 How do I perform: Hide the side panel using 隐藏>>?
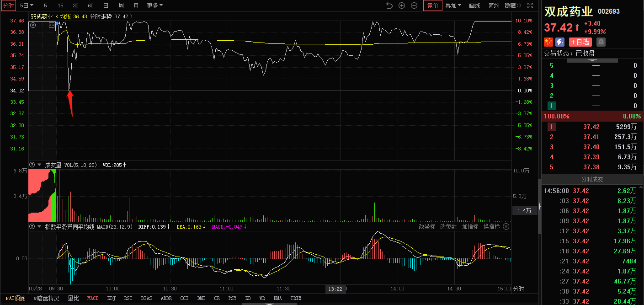tap(513, 5)
